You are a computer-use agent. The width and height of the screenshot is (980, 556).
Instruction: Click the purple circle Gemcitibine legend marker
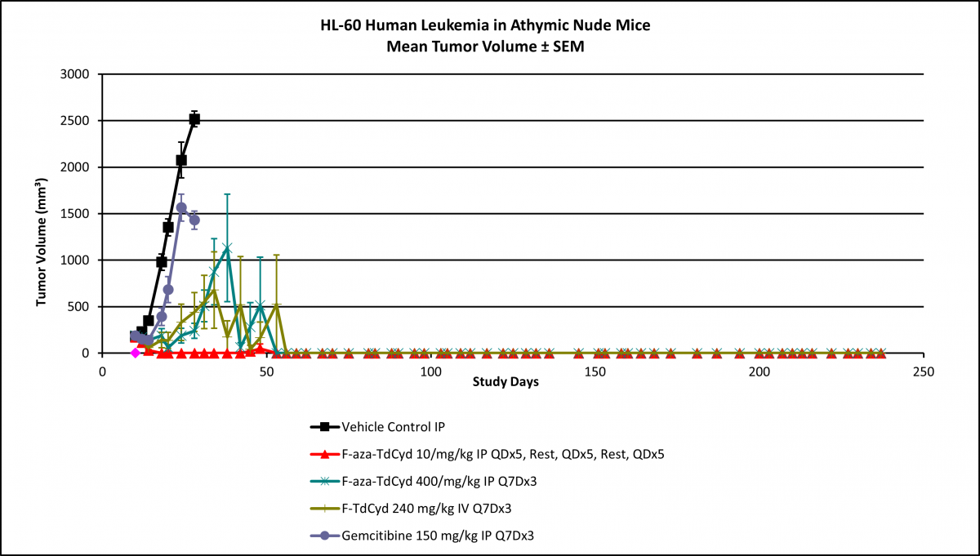click(325, 536)
